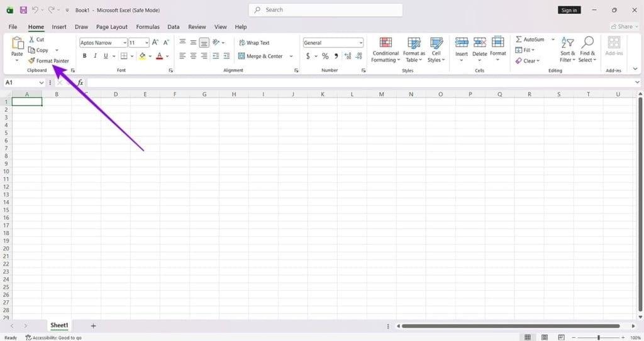Switch to Page Break Preview in status bar

(561, 337)
